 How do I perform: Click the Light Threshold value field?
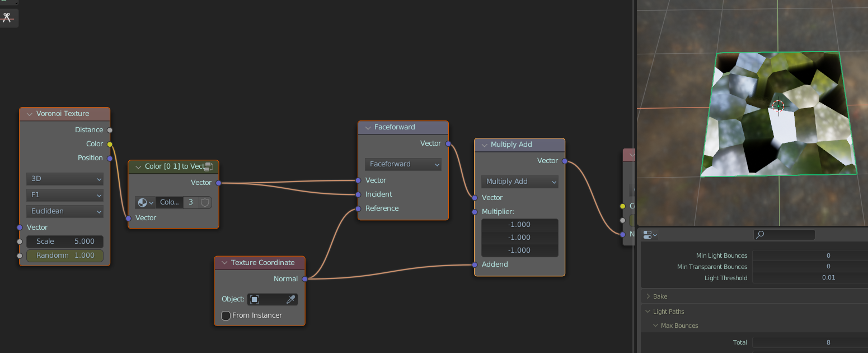click(x=809, y=278)
